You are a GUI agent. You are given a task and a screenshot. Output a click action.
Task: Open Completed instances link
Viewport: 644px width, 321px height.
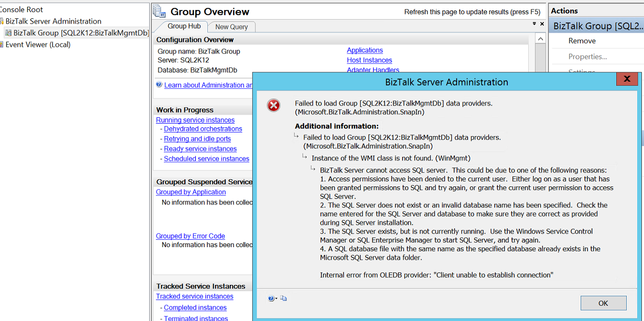point(195,308)
